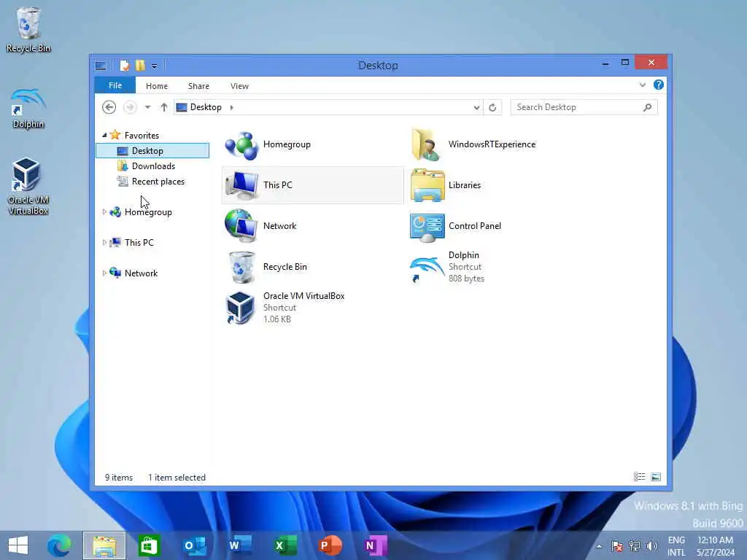The width and height of the screenshot is (747, 560).
Task: Open address bar history dropdown
Action: point(476,108)
